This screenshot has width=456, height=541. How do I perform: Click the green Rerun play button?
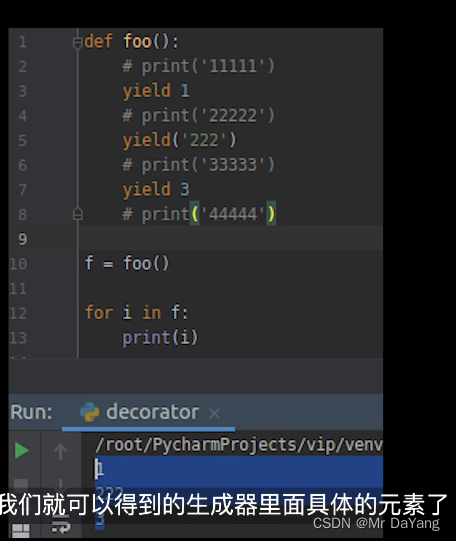click(21, 451)
